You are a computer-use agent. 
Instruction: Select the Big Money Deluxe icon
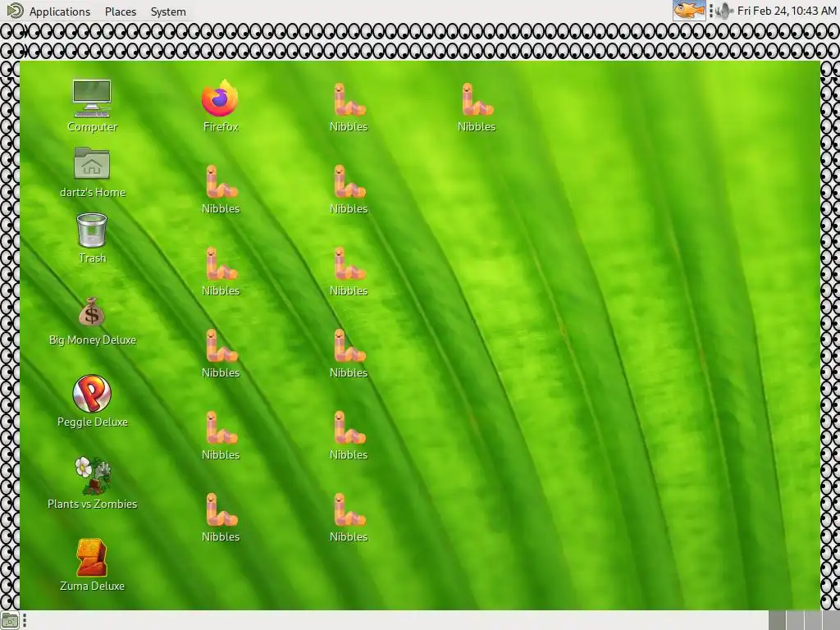pos(92,321)
